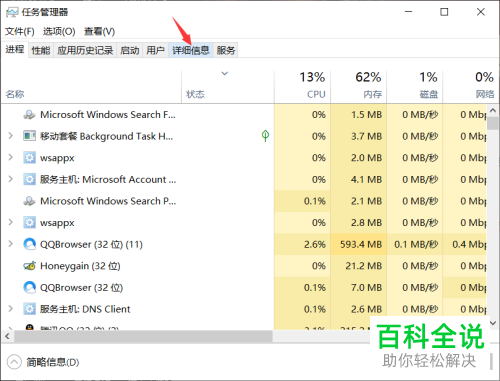
Task: Click the vertical scrollbar up arrow
Action: 493,110
